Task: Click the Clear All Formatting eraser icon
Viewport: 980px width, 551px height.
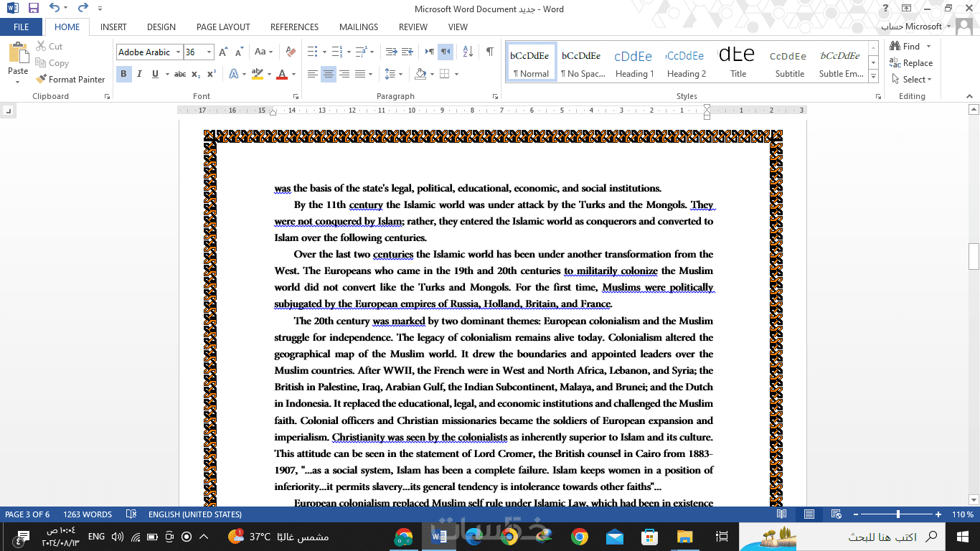Action: [x=291, y=52]
